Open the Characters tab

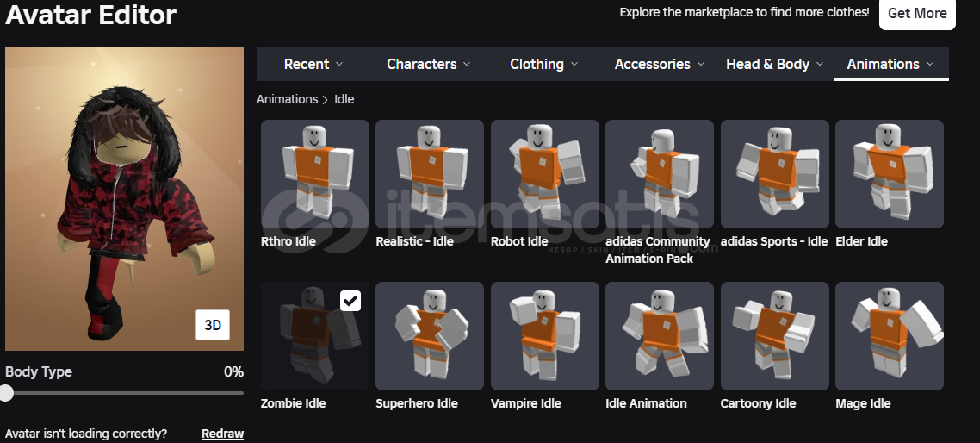428,64
